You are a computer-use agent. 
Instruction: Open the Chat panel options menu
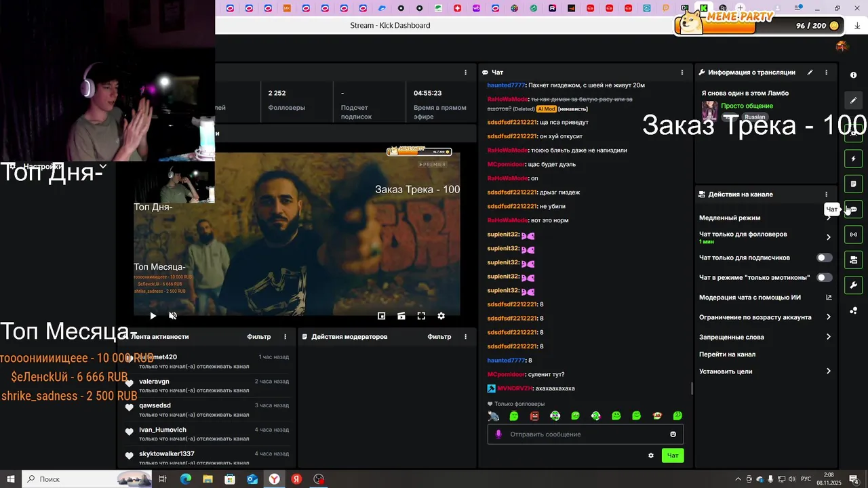click(682, 73)
